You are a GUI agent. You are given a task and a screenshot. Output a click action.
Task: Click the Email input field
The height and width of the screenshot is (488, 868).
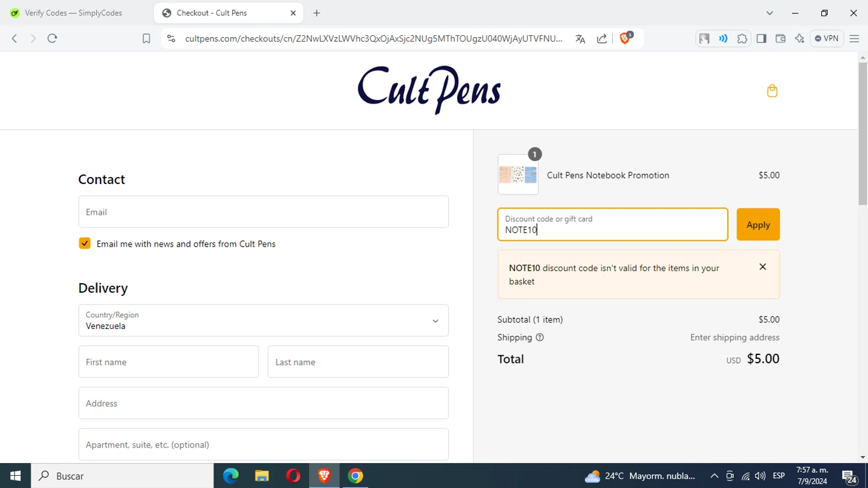263,212
